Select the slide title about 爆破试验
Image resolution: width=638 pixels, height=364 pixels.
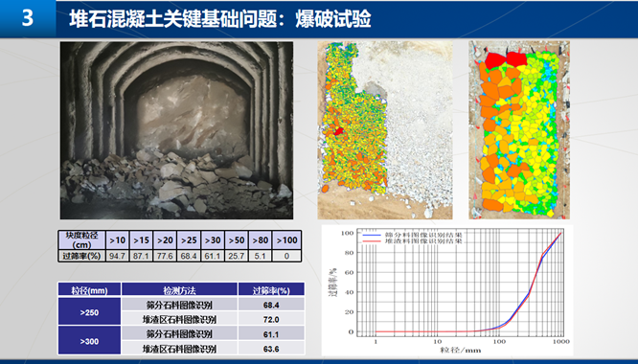tap(219, 19)
